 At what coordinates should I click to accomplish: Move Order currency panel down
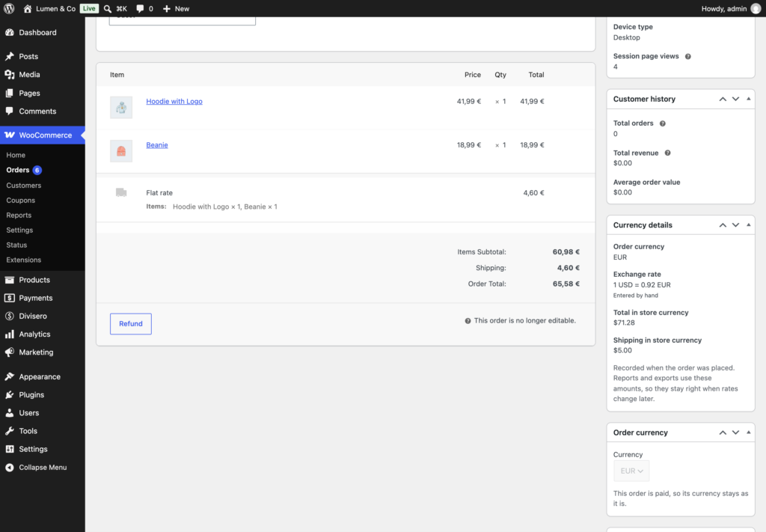pyautogui.click(x=736, y=432)
